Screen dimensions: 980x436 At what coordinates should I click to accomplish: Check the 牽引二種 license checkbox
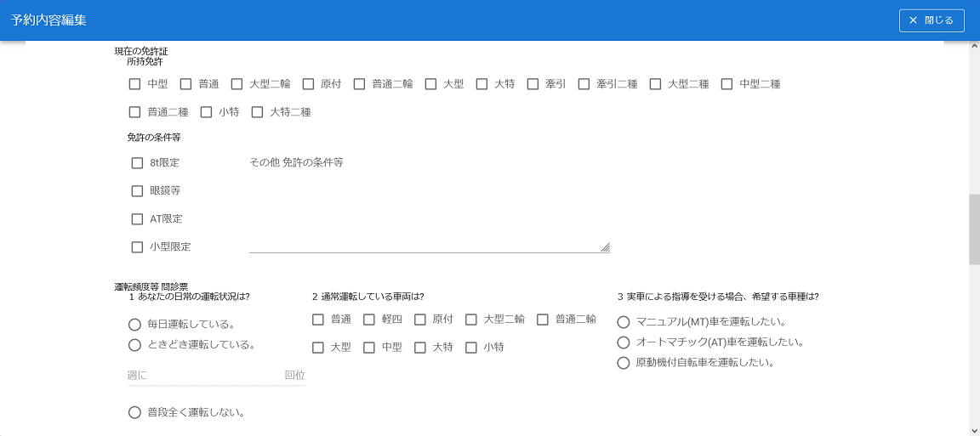[x=584, y=84]
